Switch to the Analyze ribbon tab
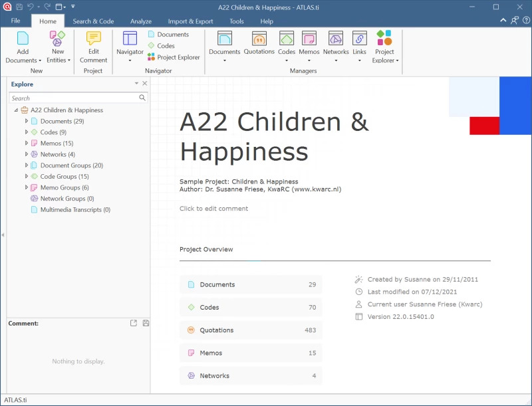Image resolution: width=532 pixels, height=406 pixels. point(140,21)
